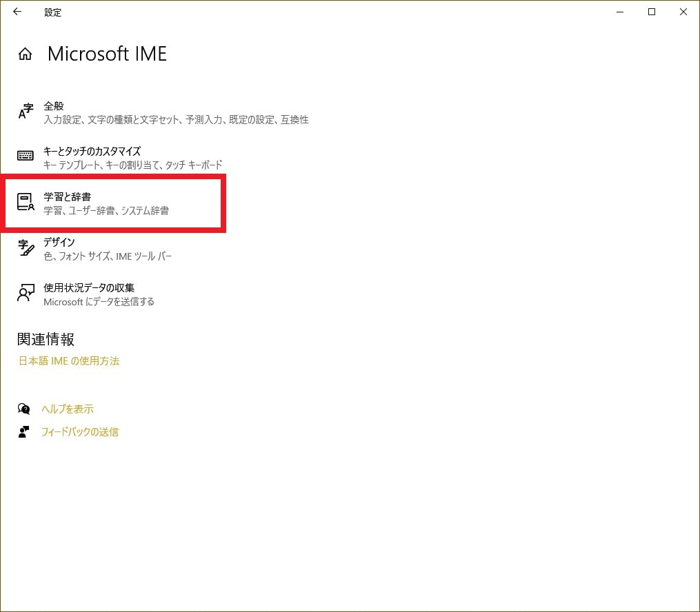Maximize the Settings window
This screenshot has height=612, width=700.
pos(651,12)
